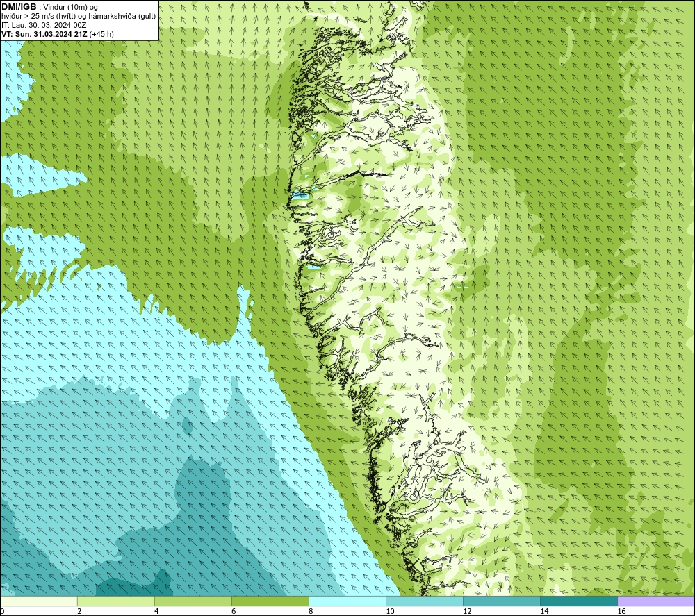Click the "IT: Lau. 30. 03. 2024 00Z" line
The image size is (695, 616).
[x=44, y=25]
